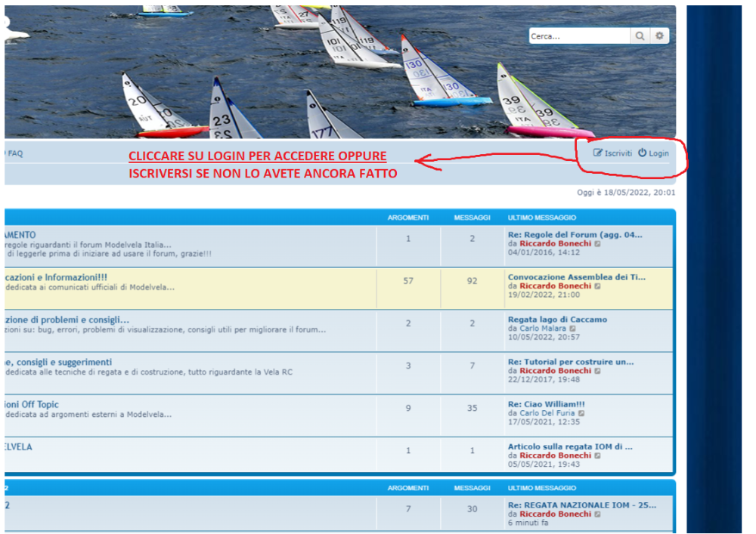Image resolution: width=756 pixels, height=534 pixels.
Task: Open advanced search gear icon
Action: click(660, 36)
